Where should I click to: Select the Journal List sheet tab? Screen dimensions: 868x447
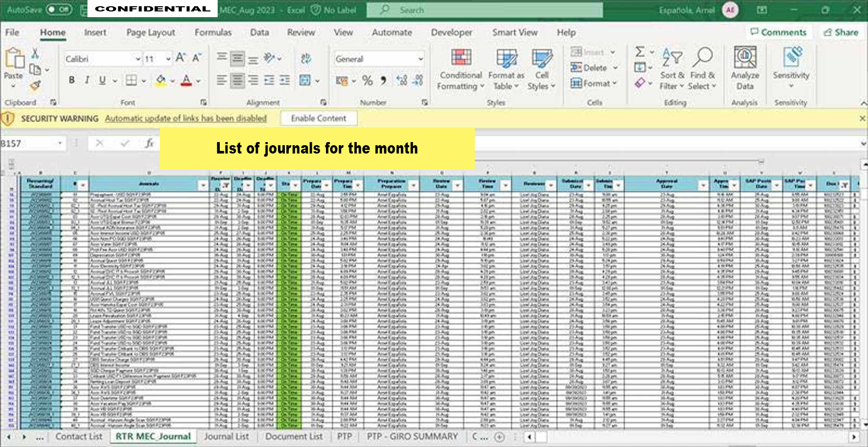point(226,437)
